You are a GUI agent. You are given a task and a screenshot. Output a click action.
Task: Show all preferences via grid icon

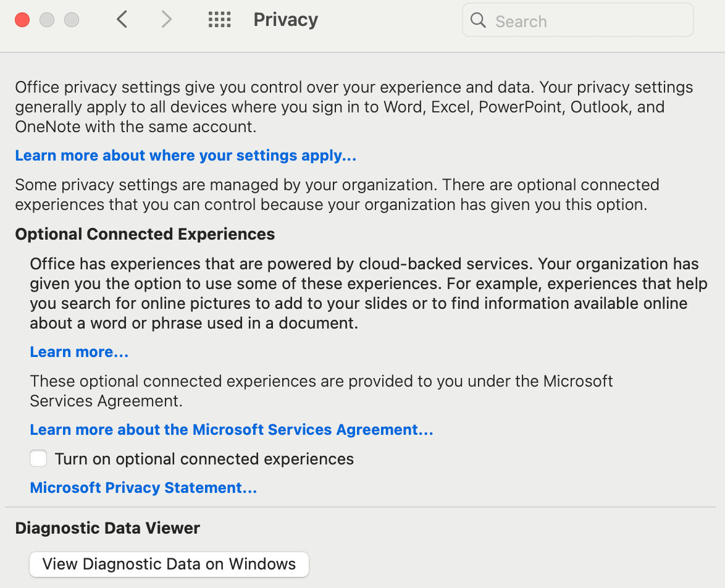tap(219, 20)
